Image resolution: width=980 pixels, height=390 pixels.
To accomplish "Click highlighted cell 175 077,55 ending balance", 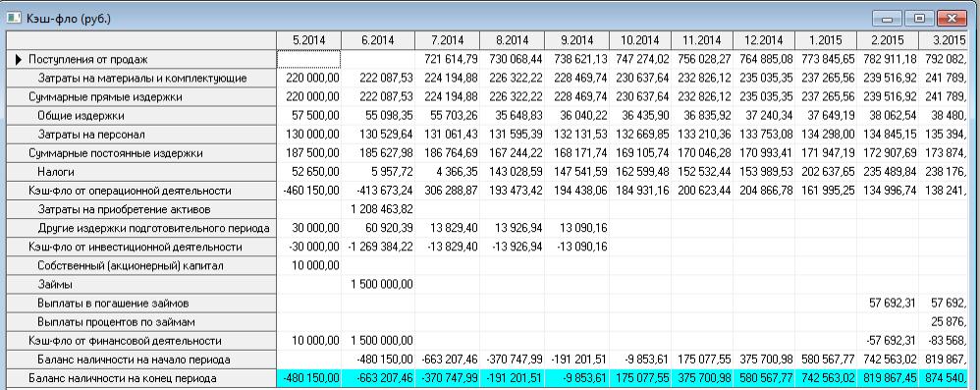I will point(640,378).
